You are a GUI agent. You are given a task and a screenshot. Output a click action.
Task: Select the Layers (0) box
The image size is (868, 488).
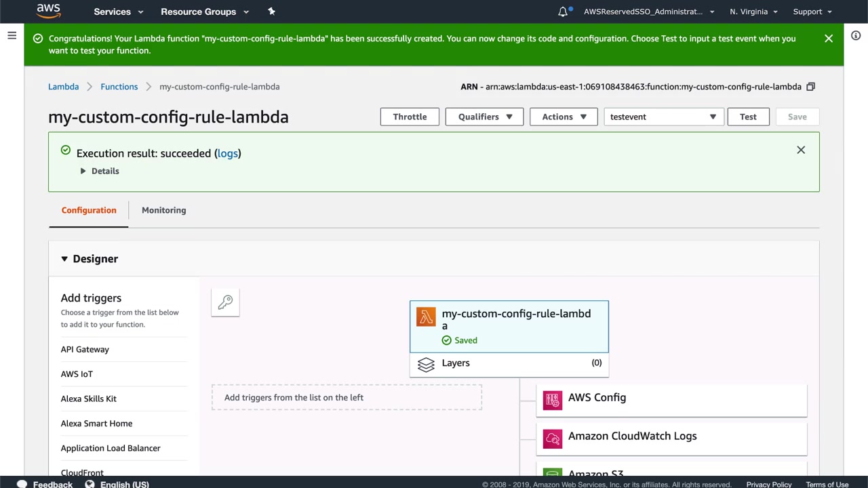coord(509,364)
